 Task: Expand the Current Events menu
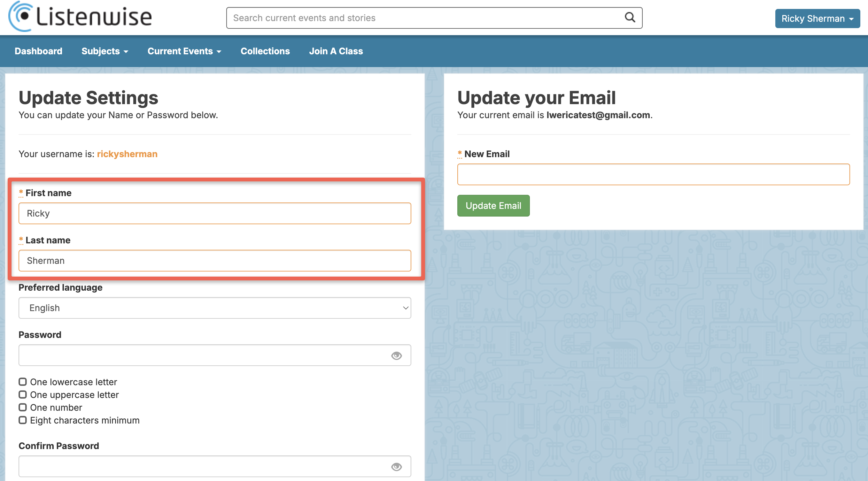coord(184,51)
